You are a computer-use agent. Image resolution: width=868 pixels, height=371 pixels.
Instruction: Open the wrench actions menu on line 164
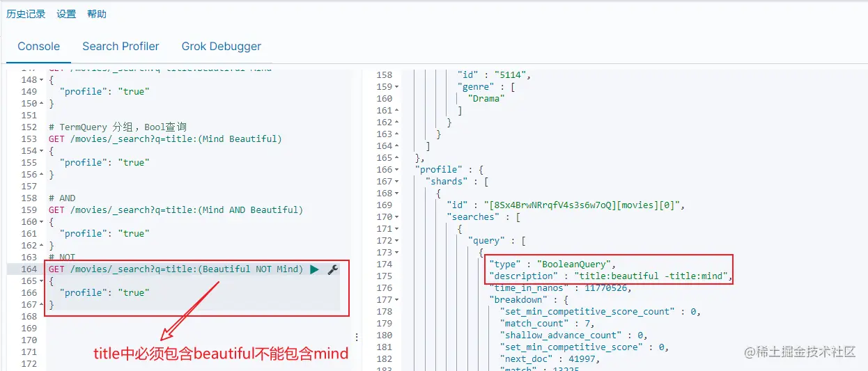[333, 269]
